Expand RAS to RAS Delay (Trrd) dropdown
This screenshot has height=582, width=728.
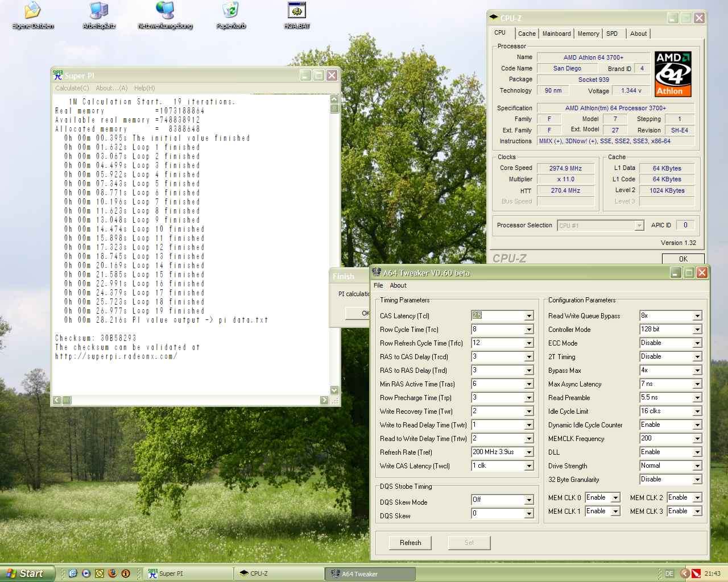pos(529,371)
